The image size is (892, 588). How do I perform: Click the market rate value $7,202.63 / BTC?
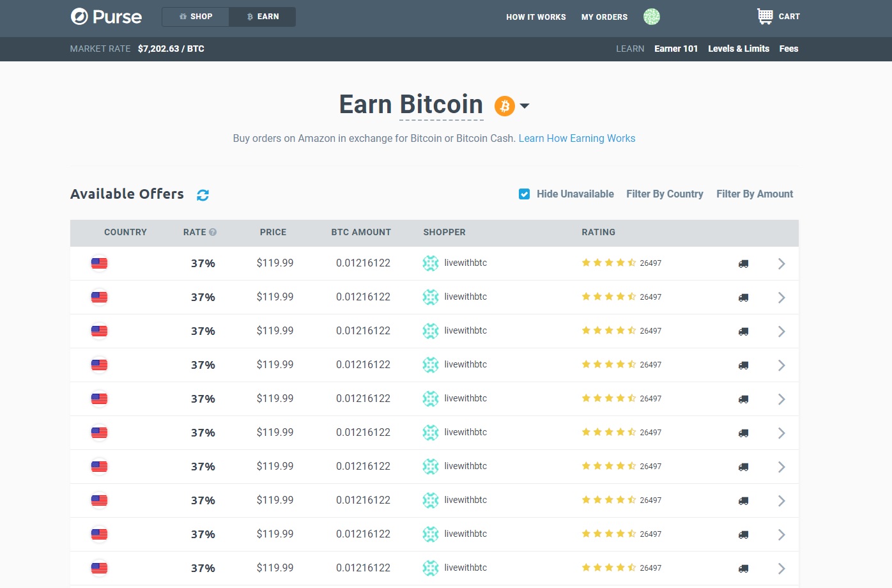(x=171, y=49)
